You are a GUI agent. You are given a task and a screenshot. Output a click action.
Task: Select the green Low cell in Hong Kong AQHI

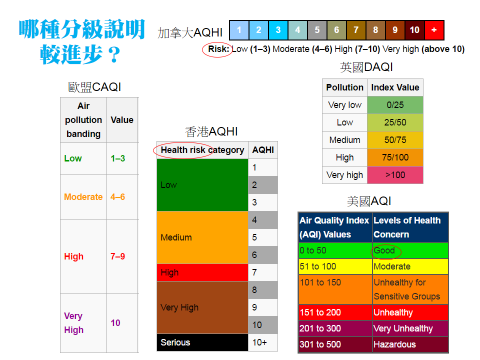tap(202, 185)
